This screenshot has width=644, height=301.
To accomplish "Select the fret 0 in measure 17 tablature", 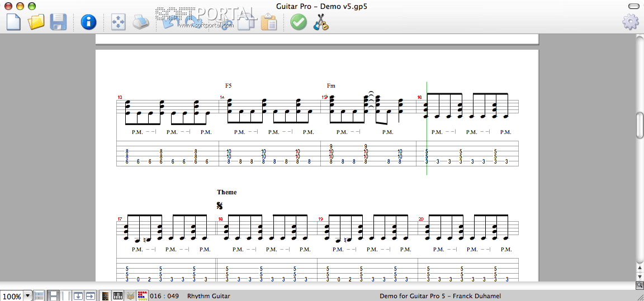I will (x=138, y=279).
